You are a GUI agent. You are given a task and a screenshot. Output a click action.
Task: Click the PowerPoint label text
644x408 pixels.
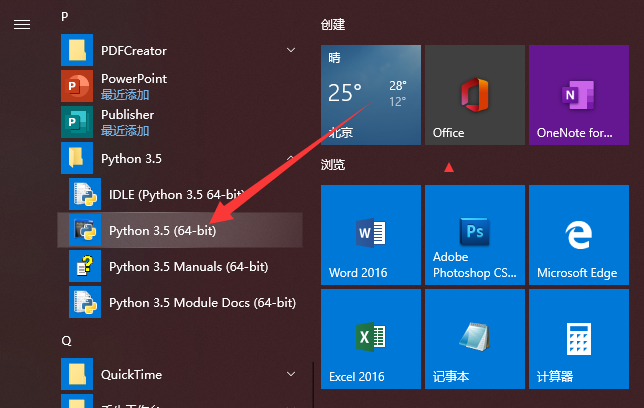[134, 78]
